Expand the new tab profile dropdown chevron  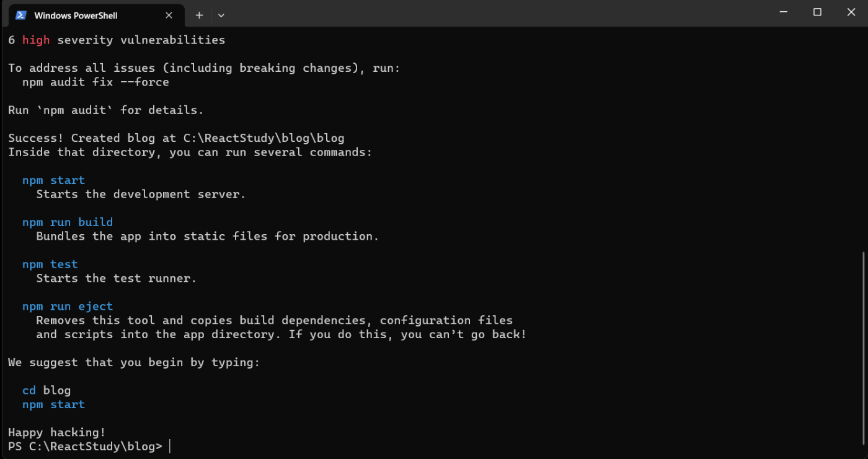(221, 15)
